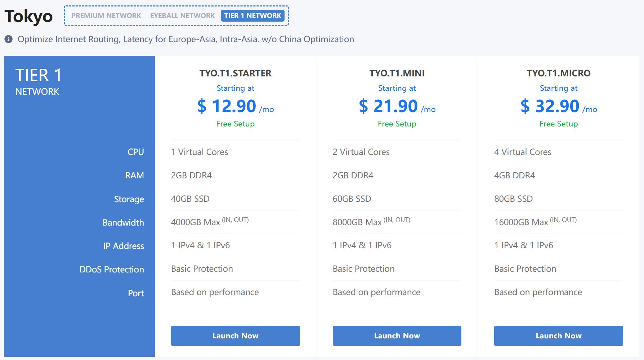
Task: Launch the TYO.T1.MINI plan
Action: [x=397, y=336]
